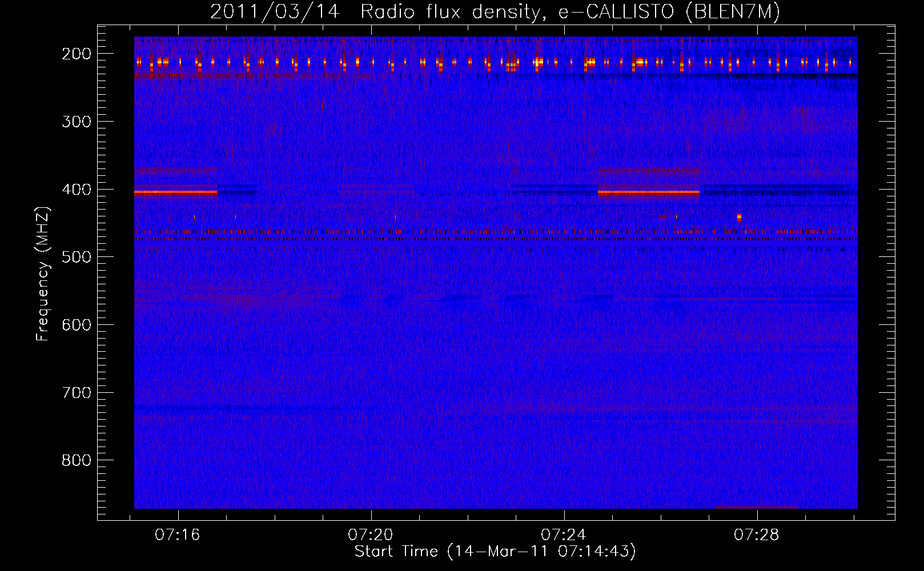Click the 600 frequency tick label
The width and height of the screenshot is (924, 571).
pyautogui.click(x=76, y=325)
